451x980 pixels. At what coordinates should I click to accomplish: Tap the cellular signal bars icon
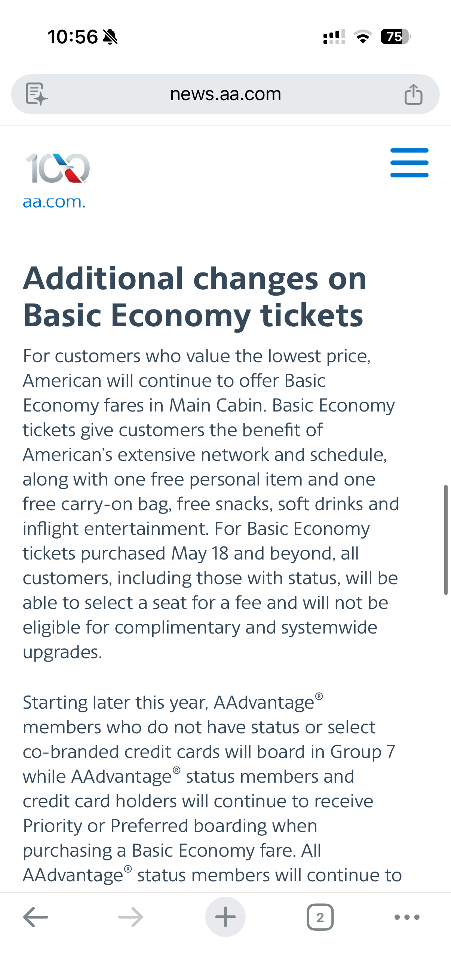coord(334,37)
